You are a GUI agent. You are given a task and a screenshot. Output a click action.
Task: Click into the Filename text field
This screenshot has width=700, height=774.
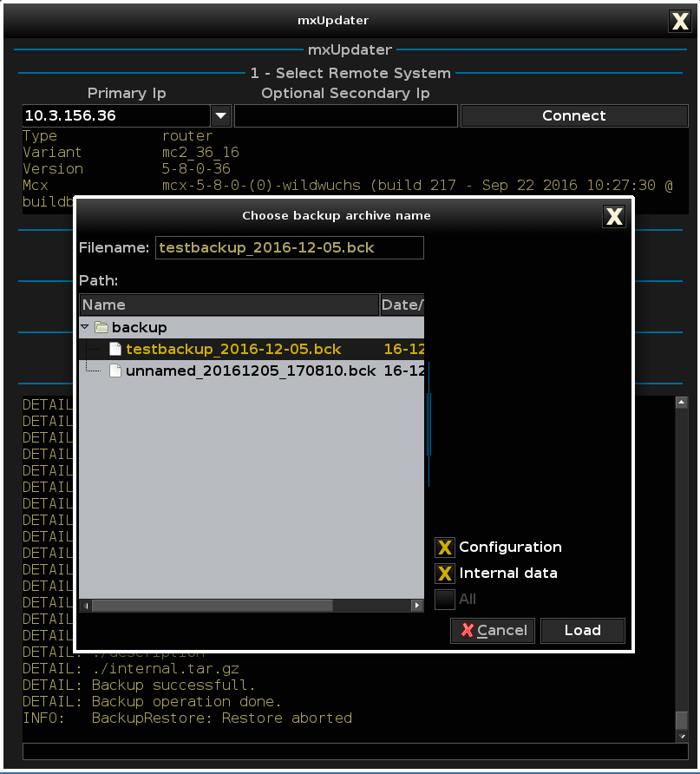click(x=290, y=248)
